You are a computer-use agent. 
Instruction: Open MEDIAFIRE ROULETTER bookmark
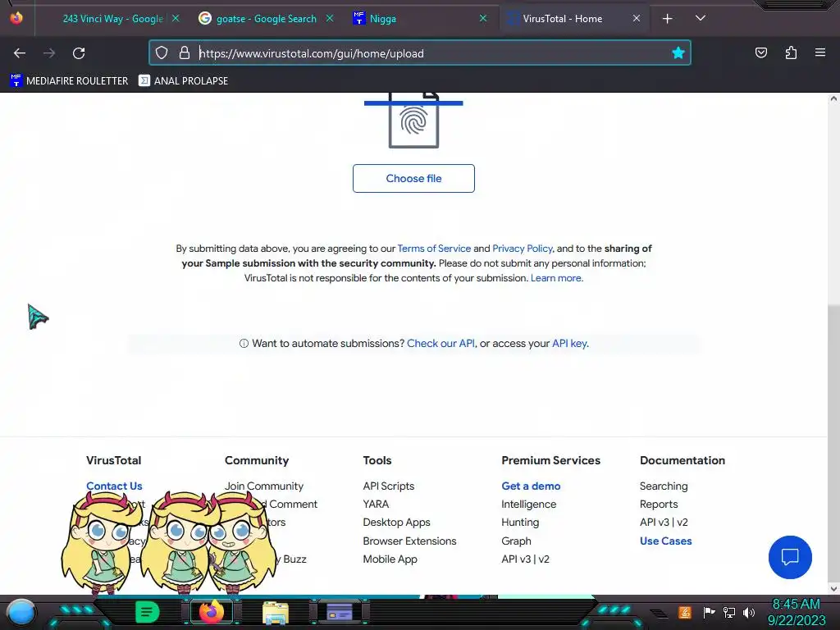tap(69, 81)
